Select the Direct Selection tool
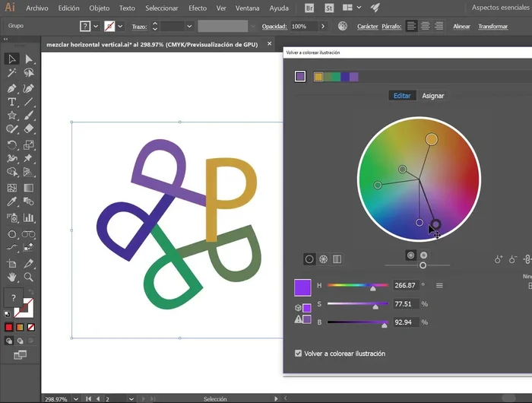Image resolution: width=532 pixels, height=403 pixels. tap(29, 59)
